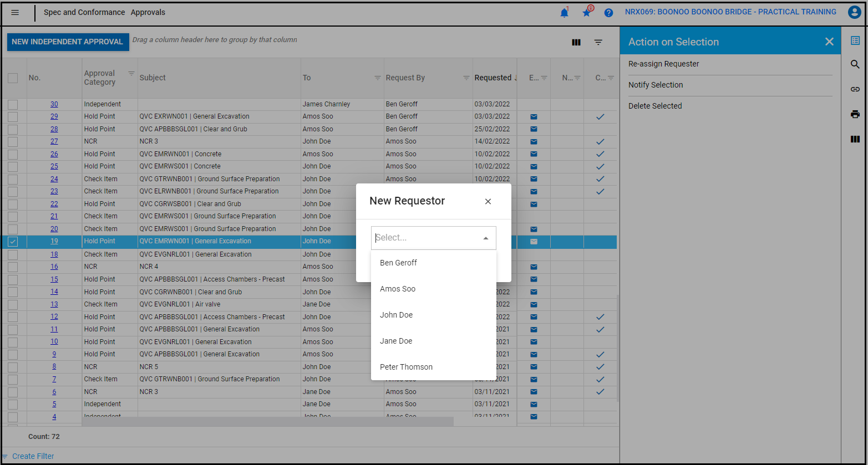The height and width of the screenshot is (465, 868).
Task: Close the New Requestor dialog
Action: click(x=488, y=201)
